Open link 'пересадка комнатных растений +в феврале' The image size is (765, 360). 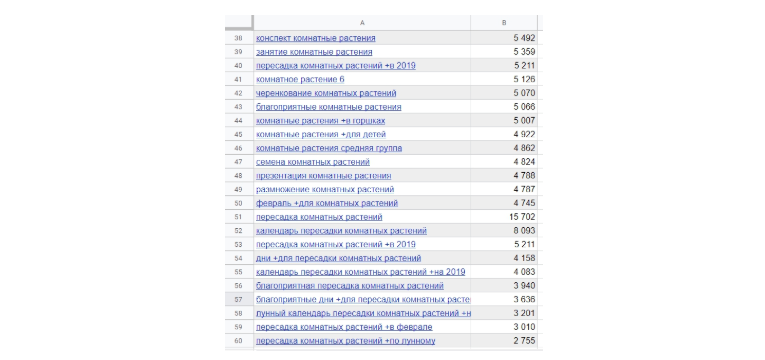(344, 327)
